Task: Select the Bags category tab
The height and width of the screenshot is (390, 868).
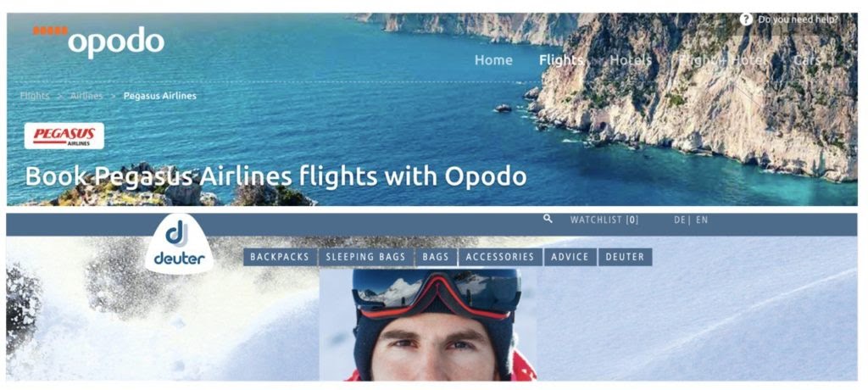Action: (436, 257)
